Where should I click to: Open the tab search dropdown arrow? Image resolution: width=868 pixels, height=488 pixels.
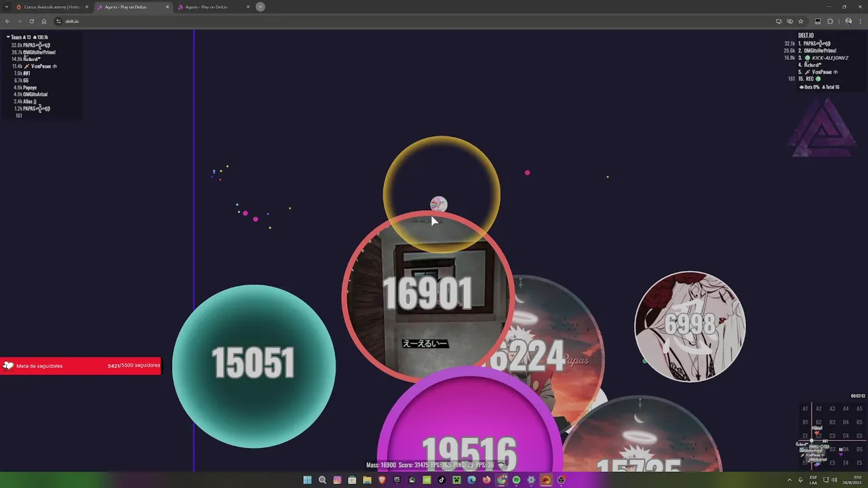(7, 7)
